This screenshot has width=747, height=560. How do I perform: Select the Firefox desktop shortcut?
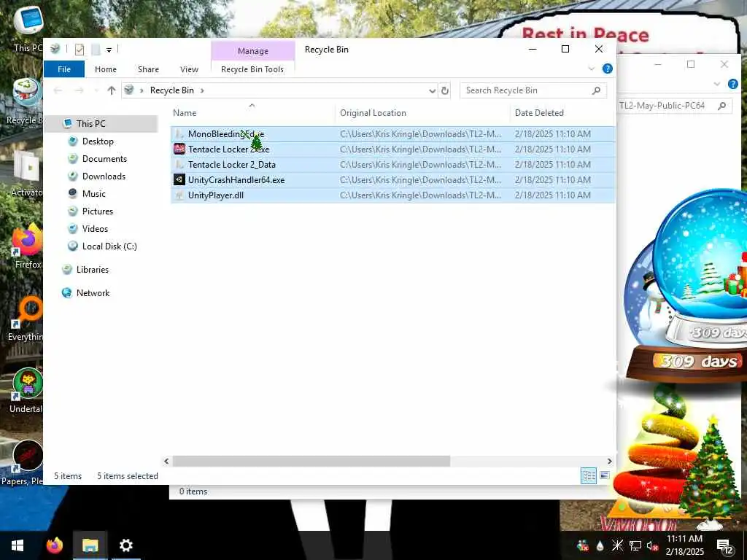click(27, 248)
